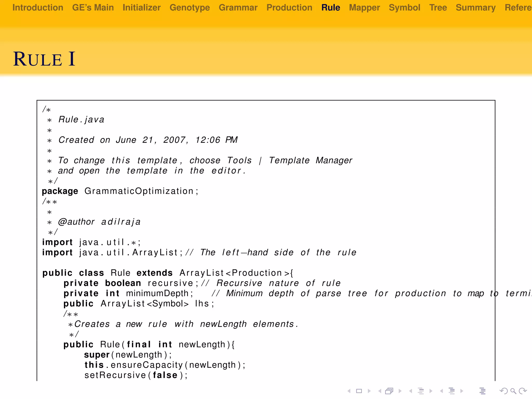Click the go back curved arrow
The height and width of the screenshot is (399, 532).
pos(504,391)
